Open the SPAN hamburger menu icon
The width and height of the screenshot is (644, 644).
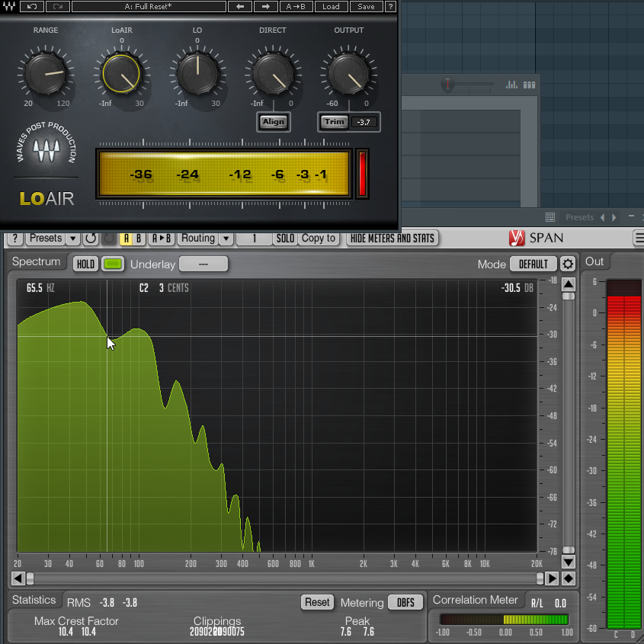click(639, 238)
